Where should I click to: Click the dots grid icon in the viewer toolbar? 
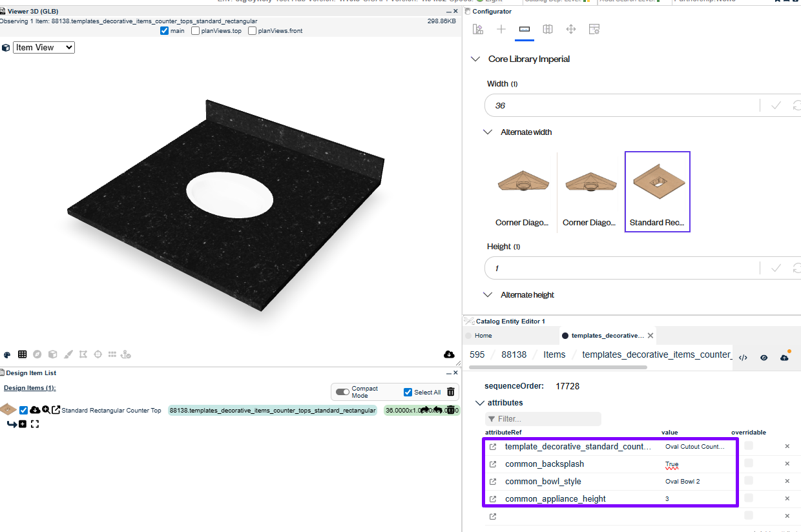pyautogui.click(x=112, y=354)
